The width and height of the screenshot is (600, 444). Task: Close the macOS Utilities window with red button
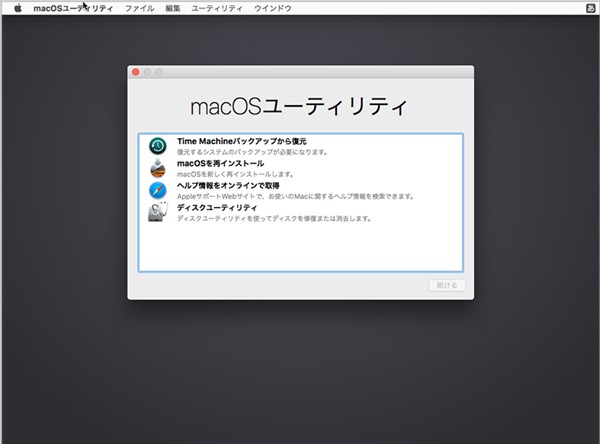[x=136, y=72]
